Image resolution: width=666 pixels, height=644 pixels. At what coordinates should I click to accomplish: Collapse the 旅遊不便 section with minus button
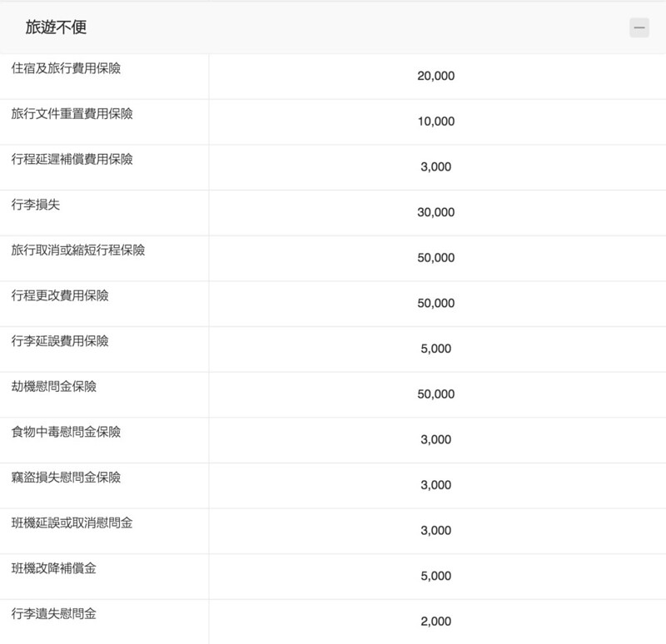pos(639,27)
